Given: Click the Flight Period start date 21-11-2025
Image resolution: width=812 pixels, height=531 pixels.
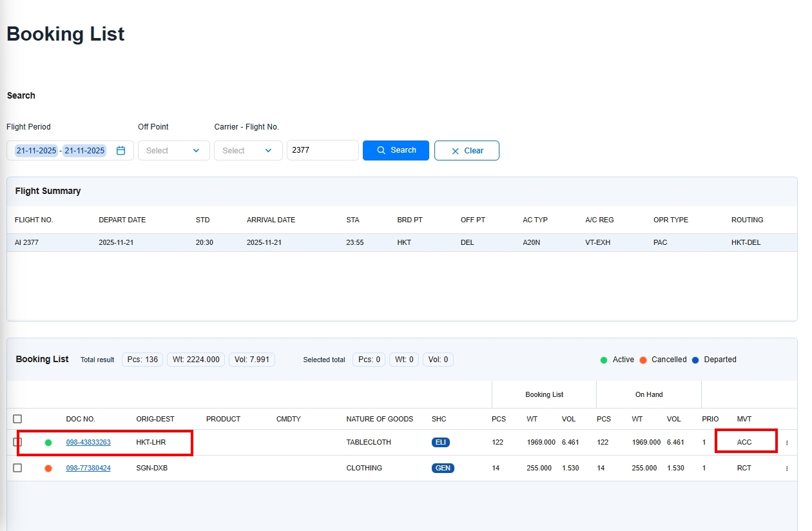Looking at the screenshot, I should 37,150.
